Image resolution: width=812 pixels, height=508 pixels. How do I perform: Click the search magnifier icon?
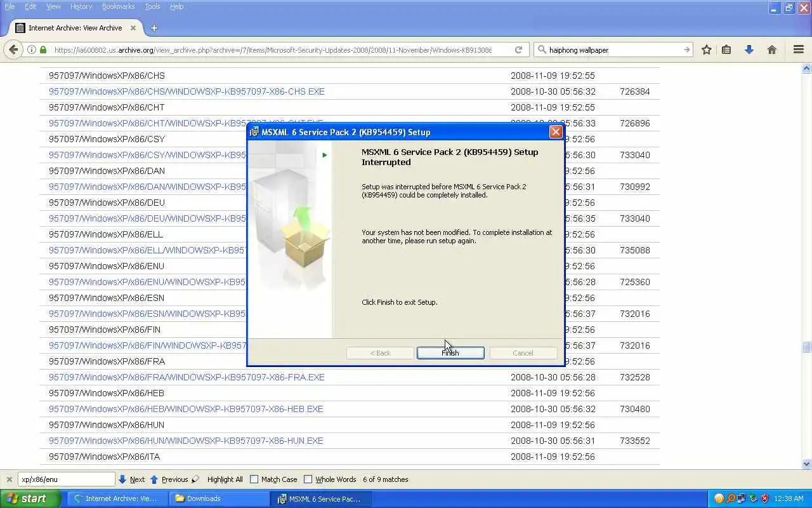542,50
